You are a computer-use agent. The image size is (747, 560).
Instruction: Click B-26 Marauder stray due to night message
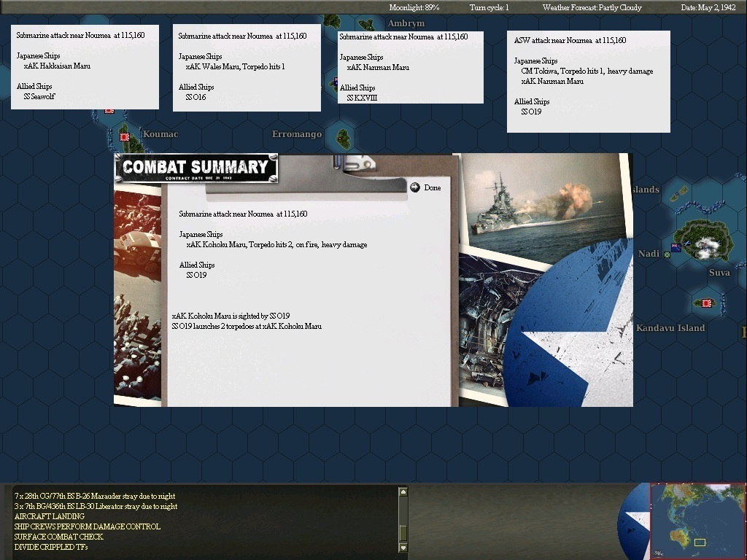(x=95, y=496)
